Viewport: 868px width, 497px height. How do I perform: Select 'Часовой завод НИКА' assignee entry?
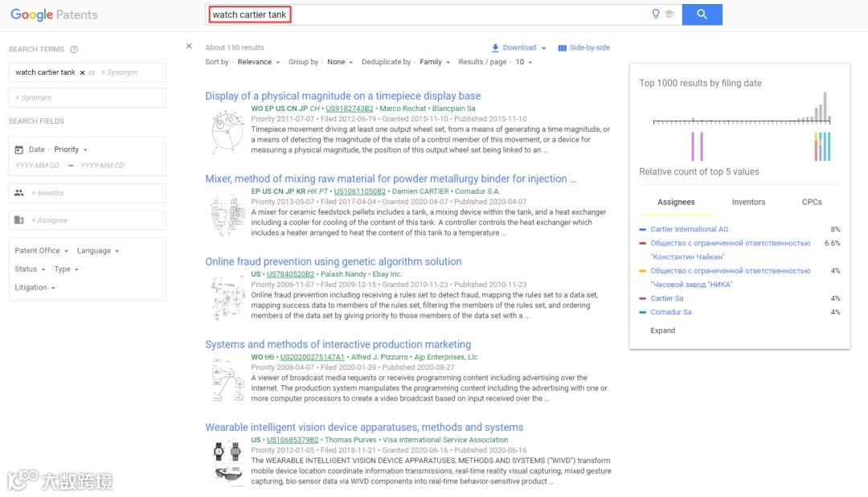click(730, 277)
